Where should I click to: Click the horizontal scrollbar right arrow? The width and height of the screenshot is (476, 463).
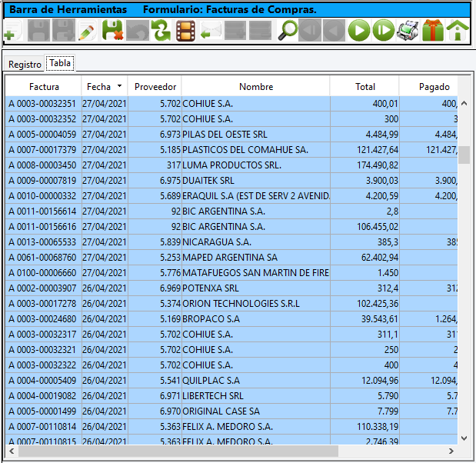click(451, 451)
